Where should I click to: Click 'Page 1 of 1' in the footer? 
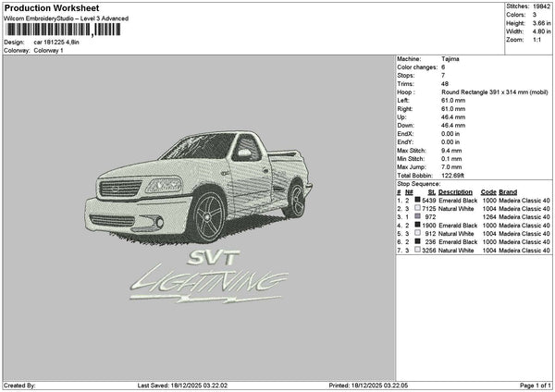coord(536,386)
